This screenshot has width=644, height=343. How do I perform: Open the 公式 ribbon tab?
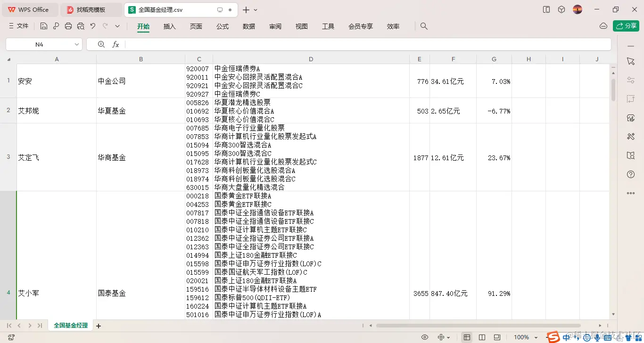point(223,26)
